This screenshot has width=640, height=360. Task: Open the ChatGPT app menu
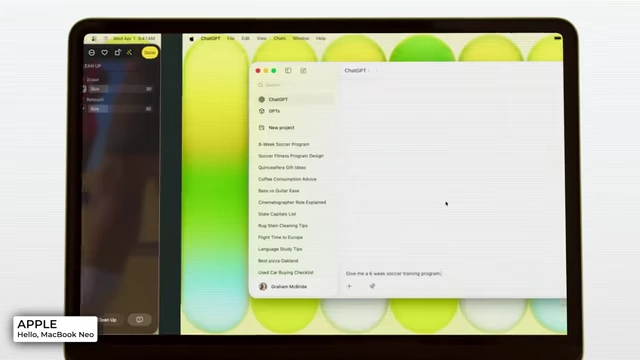[x=210, y=38]
